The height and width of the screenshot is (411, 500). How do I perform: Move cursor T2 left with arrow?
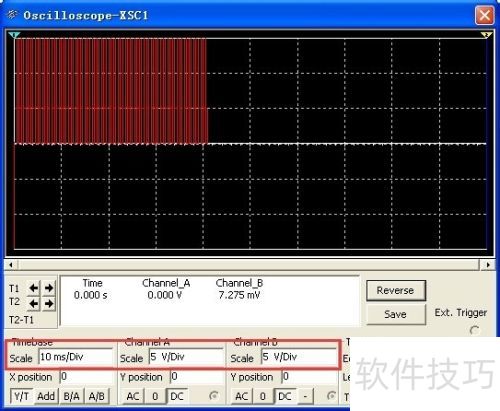pyautogui.click(x=34, y=303)
